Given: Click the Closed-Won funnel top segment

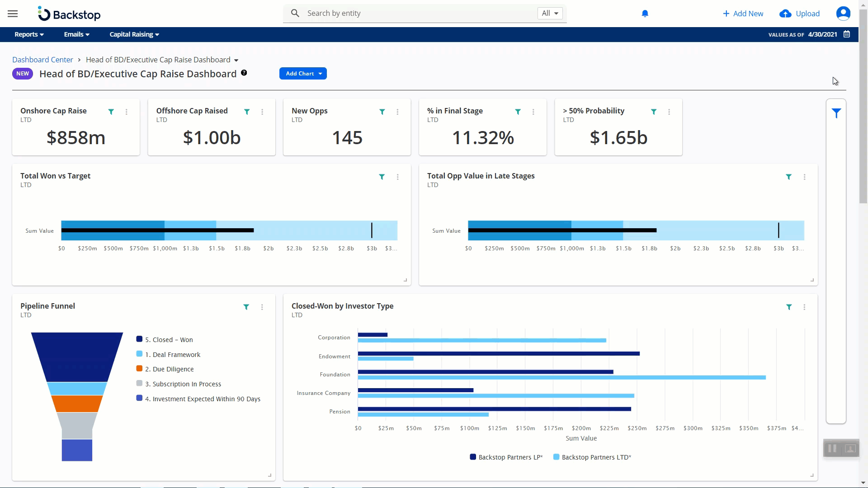Looking at the screenshot, I should coord(77,357).
